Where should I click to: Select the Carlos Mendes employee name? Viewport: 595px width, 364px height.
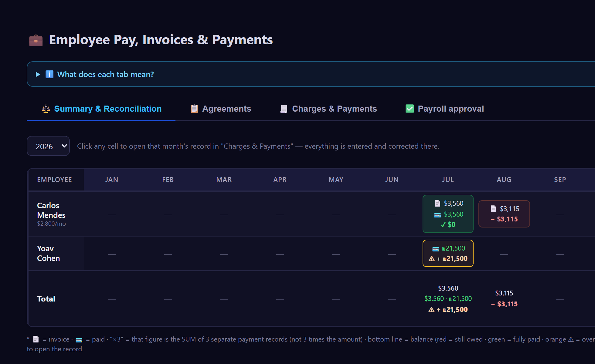tap(51, 210)
